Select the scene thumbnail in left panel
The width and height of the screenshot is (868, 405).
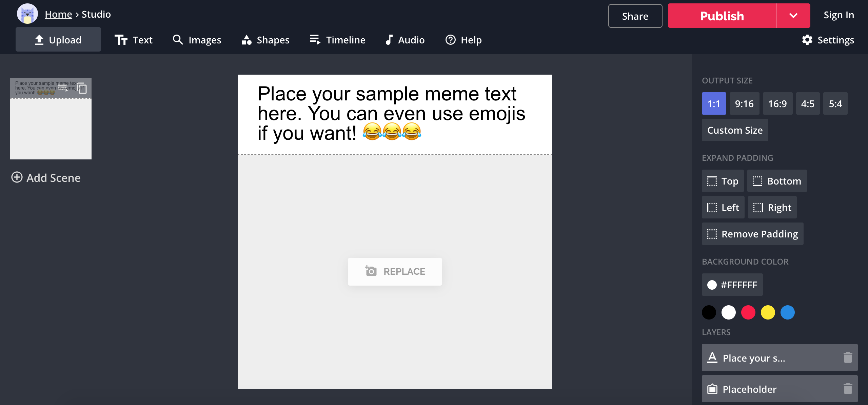tap(51, 119)
